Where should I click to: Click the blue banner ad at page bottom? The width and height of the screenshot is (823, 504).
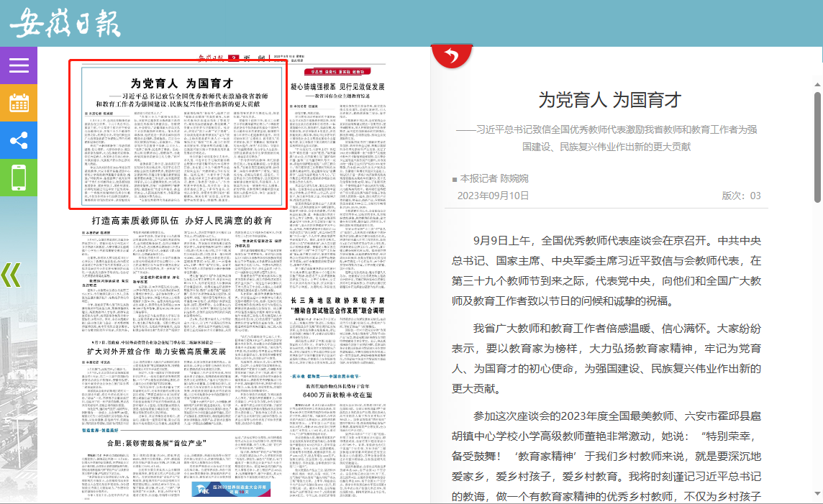(x=232, y=490)
